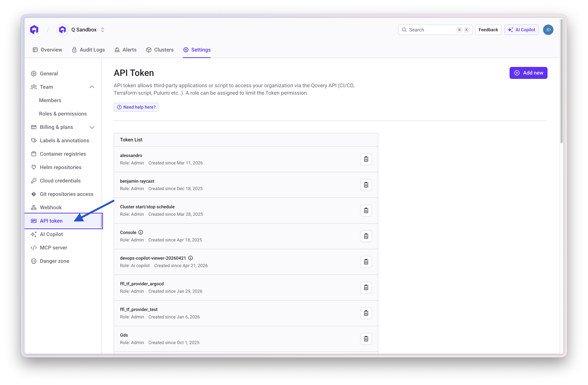The image size is (588, 385).
Task: Click the Webhook icon in sidebar
Action: (34, 207)
